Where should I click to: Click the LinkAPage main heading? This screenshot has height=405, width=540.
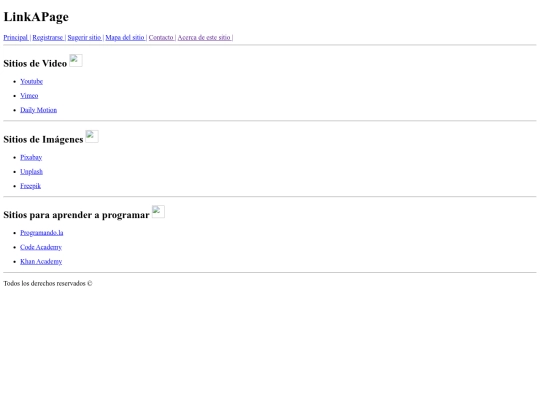[36, 17]
